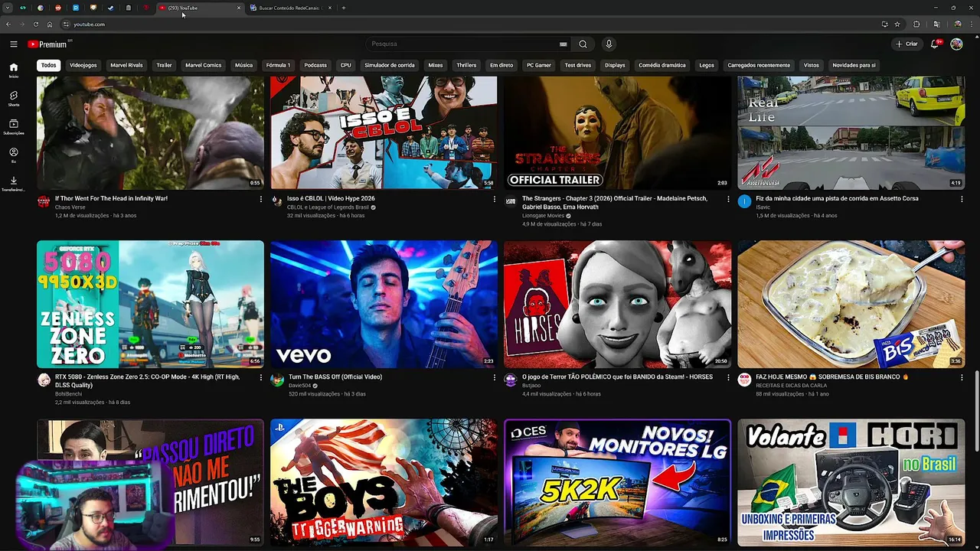Open the options menu for the Assetto Corsa video
Viewport: 980px width, 551px height.
962,199
